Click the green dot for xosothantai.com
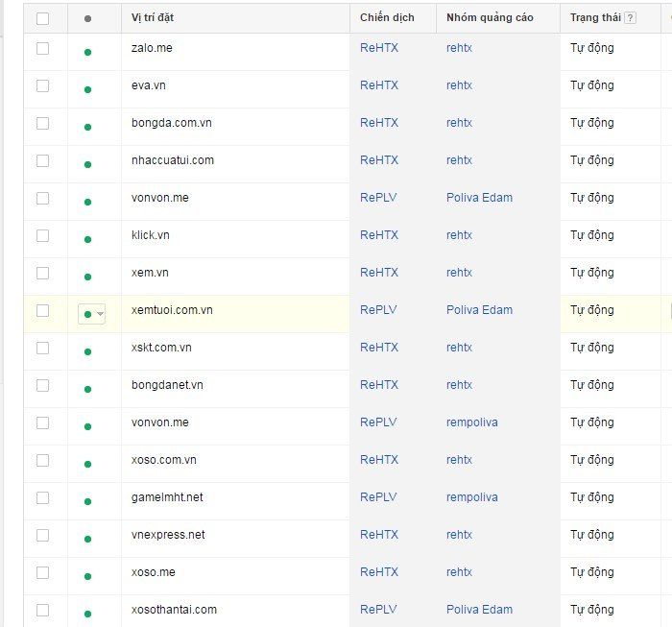Screen dimensions: 672x627 (88, 614)
